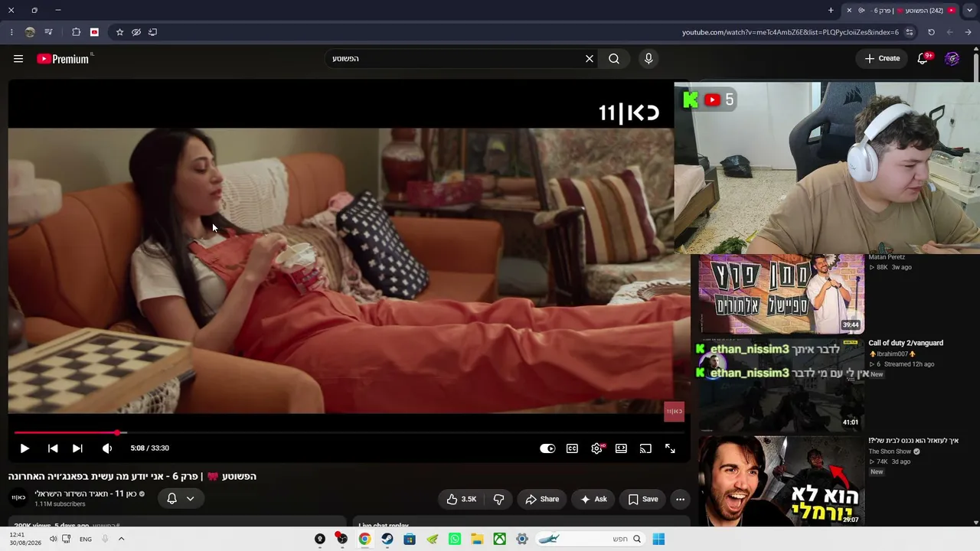Viewport: 980px width, 551px height.
Task: Open the Create menu
Action: (882, 59)
